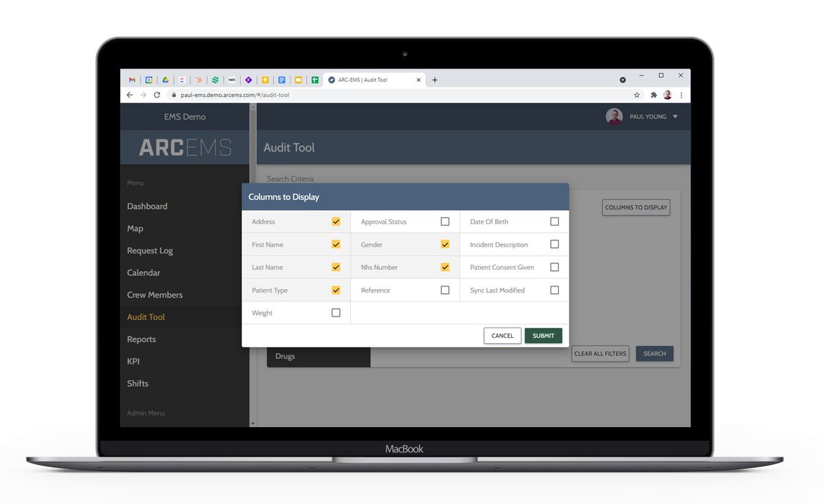Open the Wix pinned tab

[x=232, y=80]
